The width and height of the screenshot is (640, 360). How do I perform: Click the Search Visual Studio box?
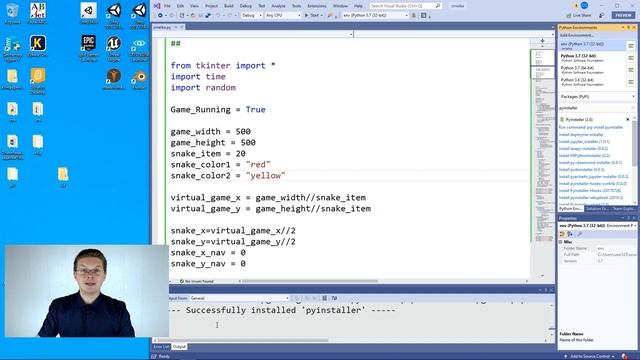[x=406, y=6]
